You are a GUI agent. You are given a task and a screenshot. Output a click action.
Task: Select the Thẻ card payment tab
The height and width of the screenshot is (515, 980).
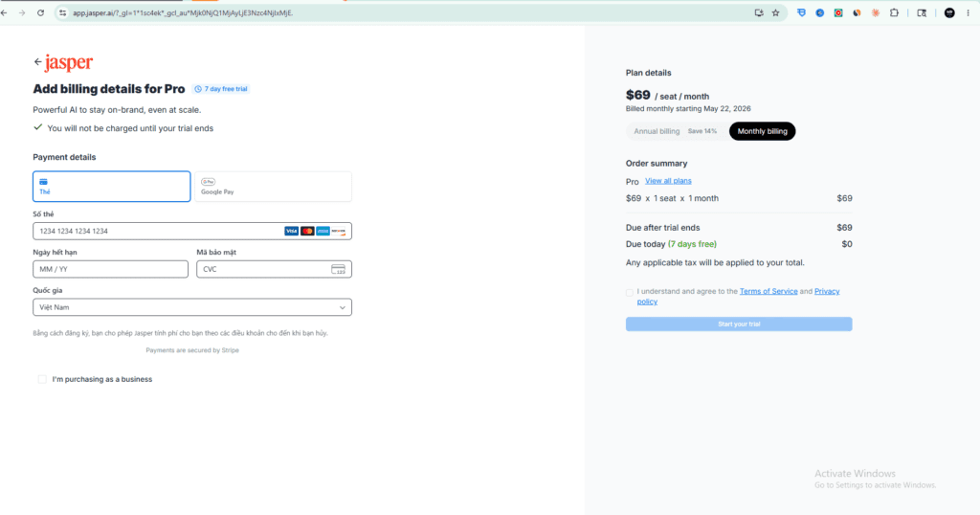[112, 187]
